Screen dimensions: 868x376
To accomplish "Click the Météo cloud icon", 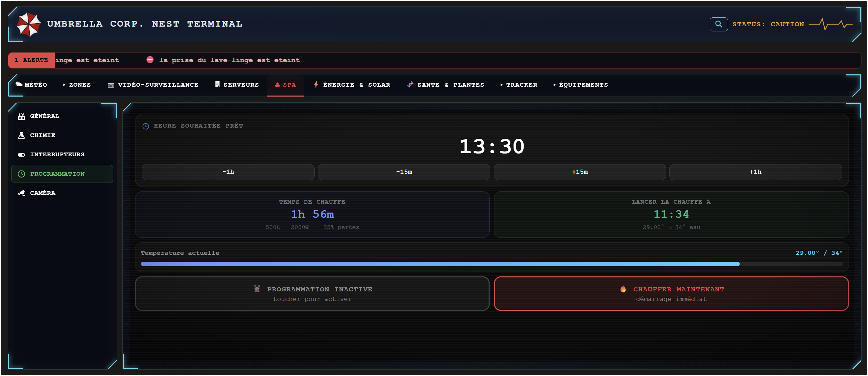I will click(x=19, y=84).
